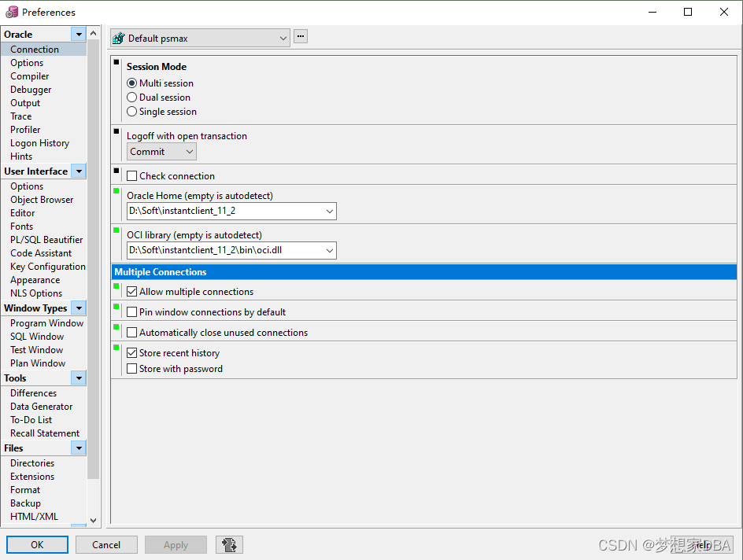Click the OK button
This screenshot has height=560, width=743.
tap(37, 544)
